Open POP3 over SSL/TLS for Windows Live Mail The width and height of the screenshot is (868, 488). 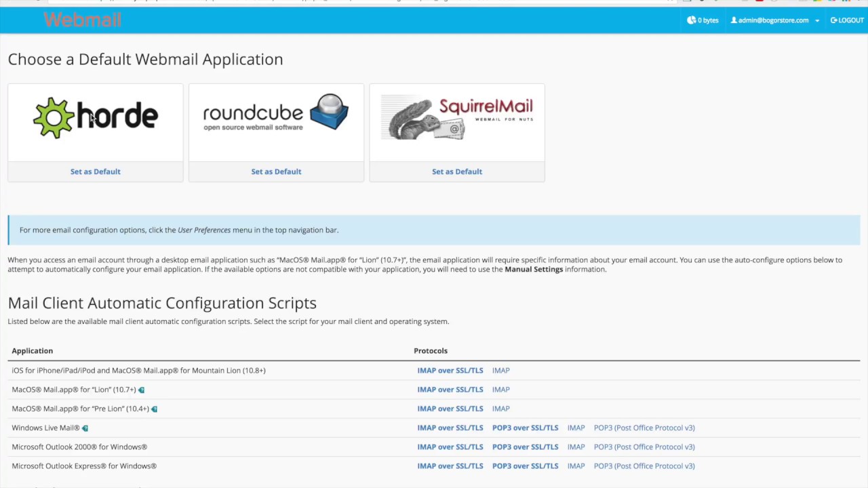tap(526, 428)
